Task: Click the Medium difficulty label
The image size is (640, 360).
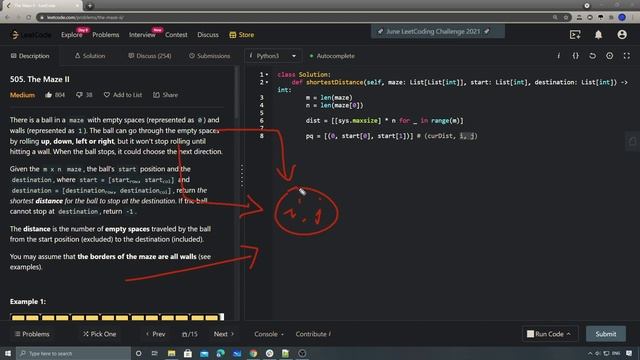Action: pos(22,95)
